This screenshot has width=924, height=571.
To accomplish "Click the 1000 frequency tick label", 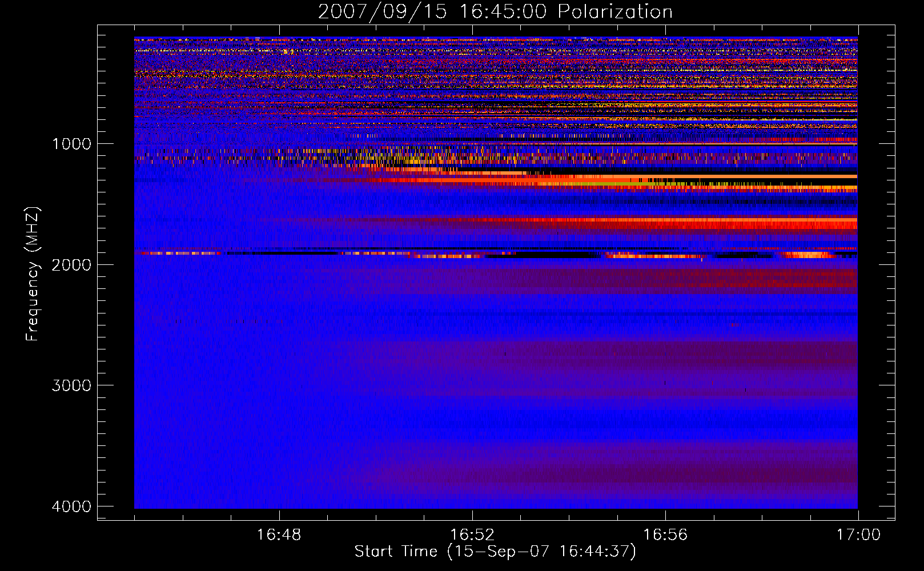I will (71, 144).
